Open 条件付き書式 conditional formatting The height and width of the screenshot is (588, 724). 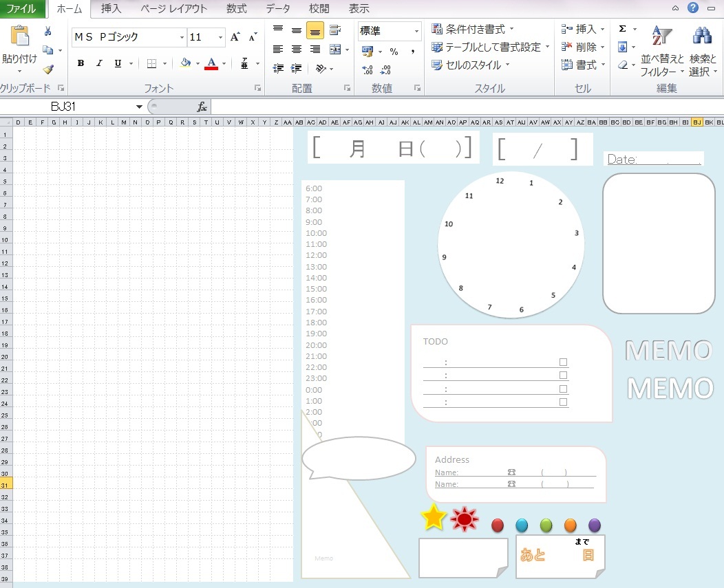472,29
